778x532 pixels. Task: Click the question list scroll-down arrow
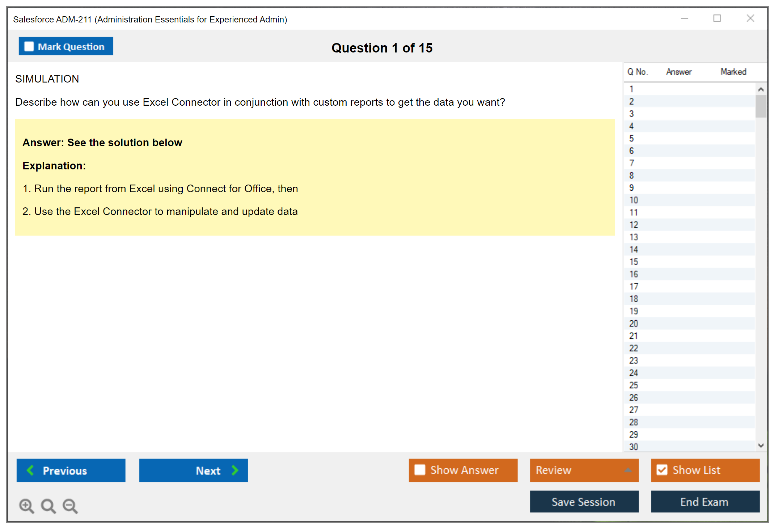tap(761, 446)
